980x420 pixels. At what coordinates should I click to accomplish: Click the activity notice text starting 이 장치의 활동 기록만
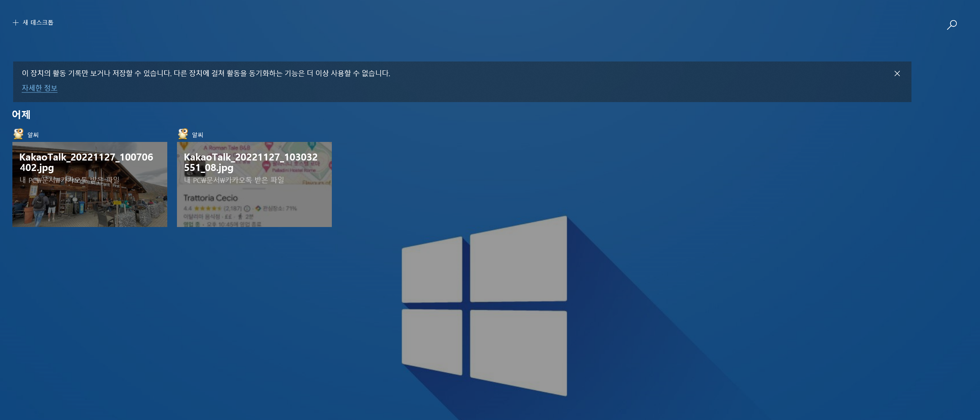[206, 73]
